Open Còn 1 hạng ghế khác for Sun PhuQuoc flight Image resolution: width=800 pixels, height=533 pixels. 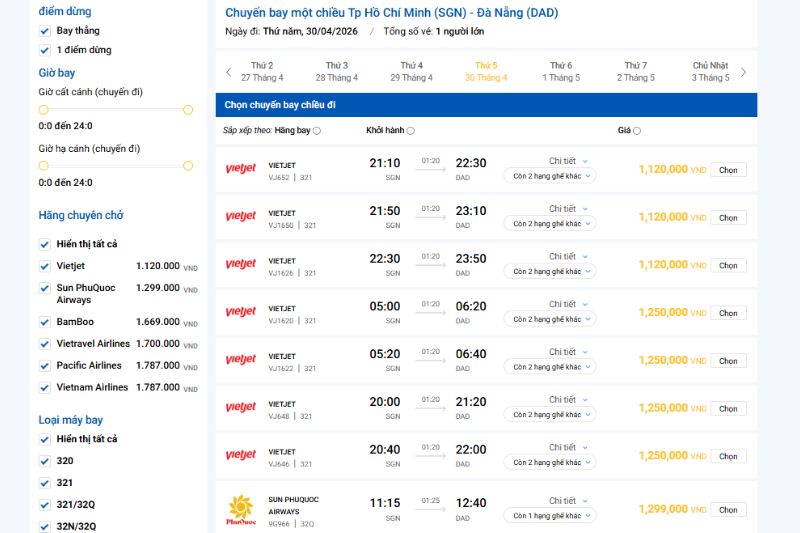[x=550, y=516]
